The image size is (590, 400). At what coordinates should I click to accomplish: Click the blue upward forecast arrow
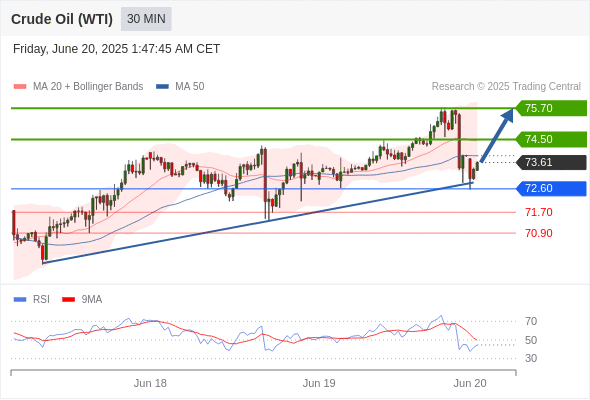[x=497, y=135]
